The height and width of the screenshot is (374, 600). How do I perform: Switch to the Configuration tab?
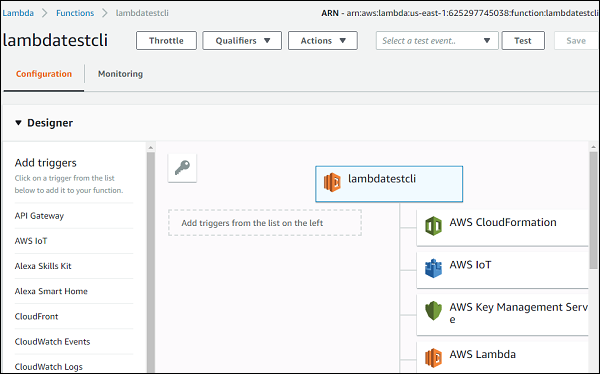point(44,74)
